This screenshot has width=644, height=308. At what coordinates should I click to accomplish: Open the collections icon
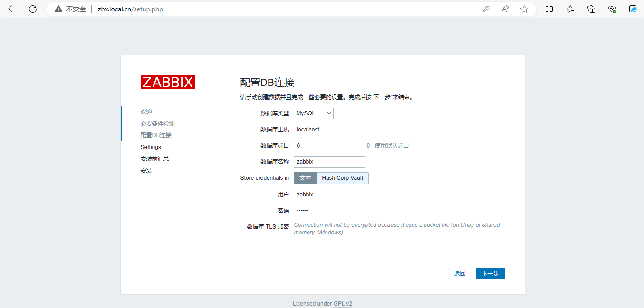[x=591, y=9]
